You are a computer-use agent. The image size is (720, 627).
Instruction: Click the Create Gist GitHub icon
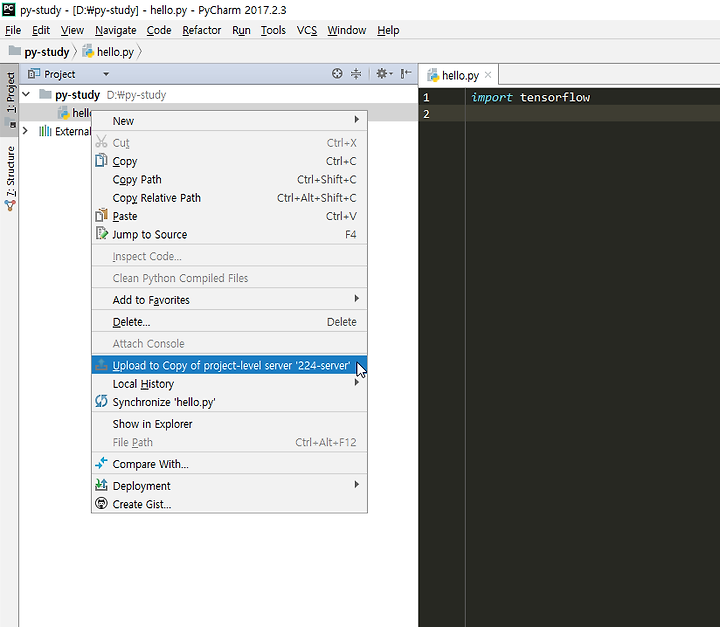point(101,503)
